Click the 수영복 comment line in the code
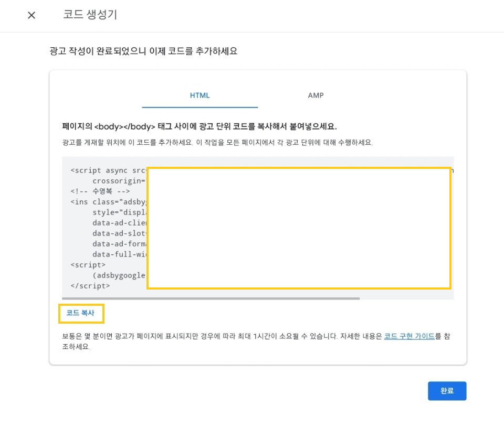The image size is (504, 427). (89, 191)
